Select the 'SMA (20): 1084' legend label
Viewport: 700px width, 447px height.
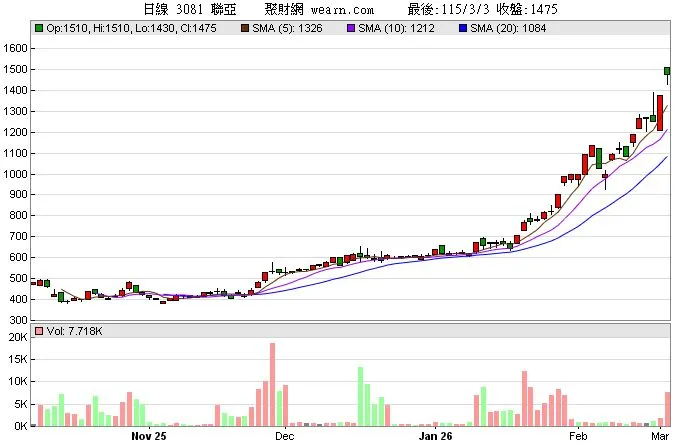click(x=508, y=28)
